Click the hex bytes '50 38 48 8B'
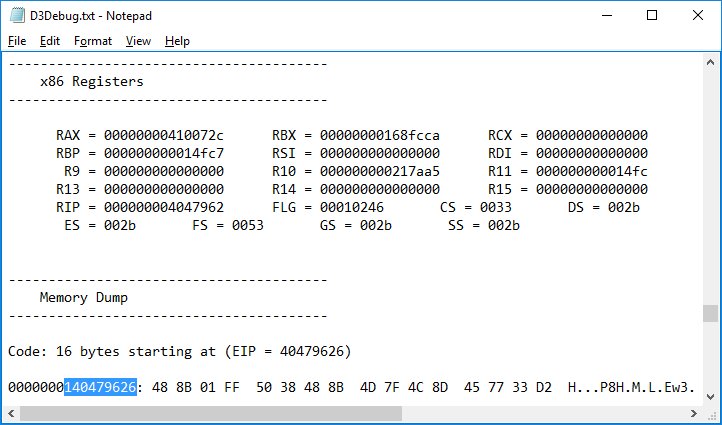 click(x=300, y=387)
